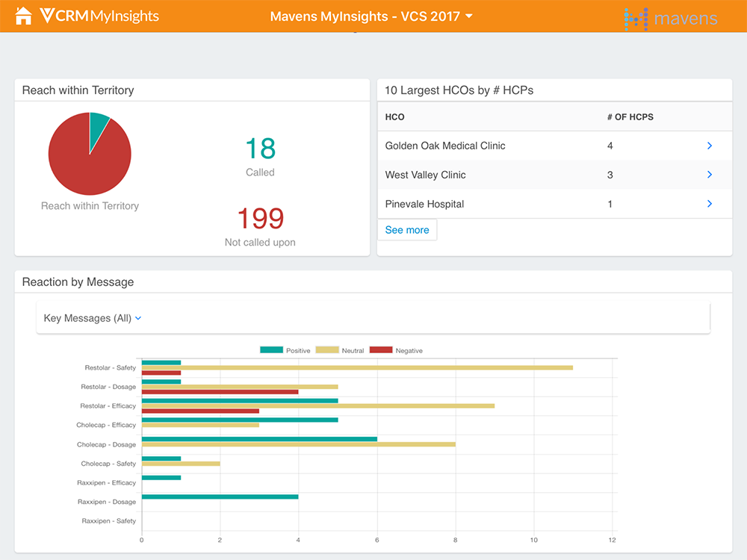Open Pinevale Hospital chevron arrow
Screen dimensions: 747x560
point(709,204)
